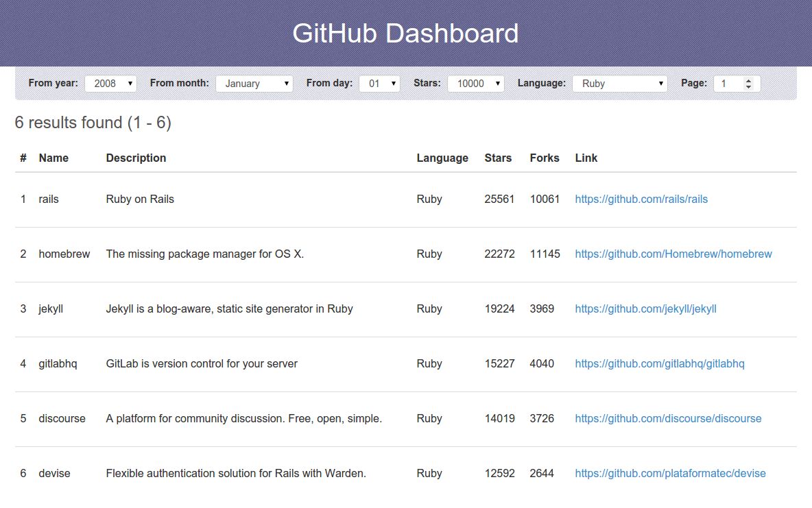812x508 pixels.
Task: Click the forks value 3969
Action: click(542, 309)
